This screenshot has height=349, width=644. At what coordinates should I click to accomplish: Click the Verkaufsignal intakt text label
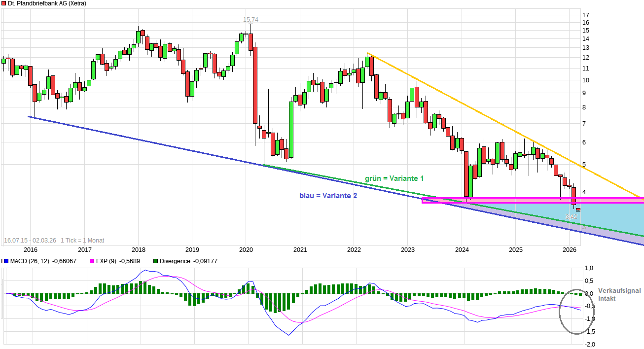click(615, 293)
